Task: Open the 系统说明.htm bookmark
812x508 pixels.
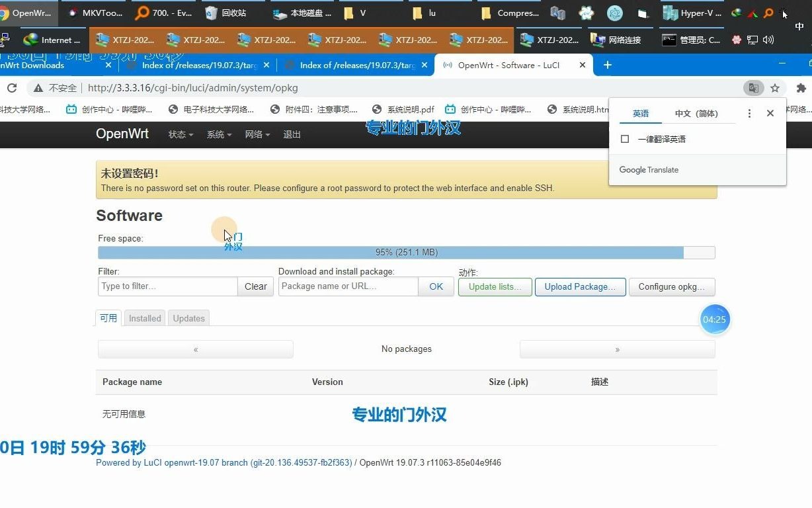Action: pos(577,110)
